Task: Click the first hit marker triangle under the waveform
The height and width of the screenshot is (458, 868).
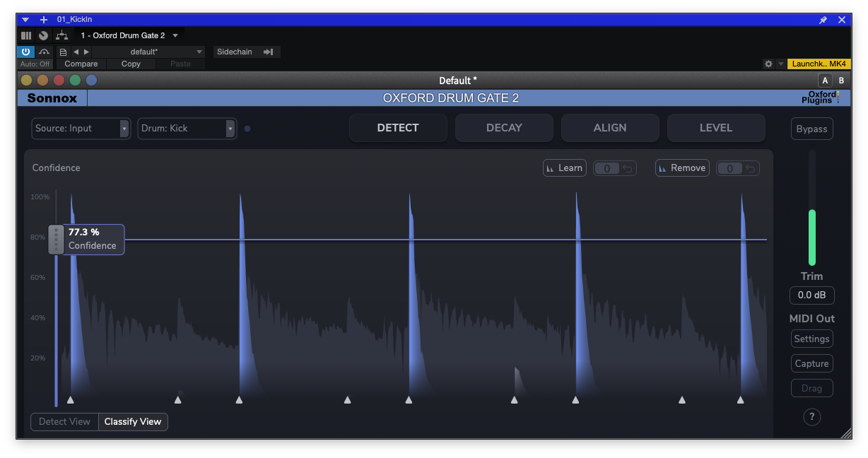Action: click(70, 400)
